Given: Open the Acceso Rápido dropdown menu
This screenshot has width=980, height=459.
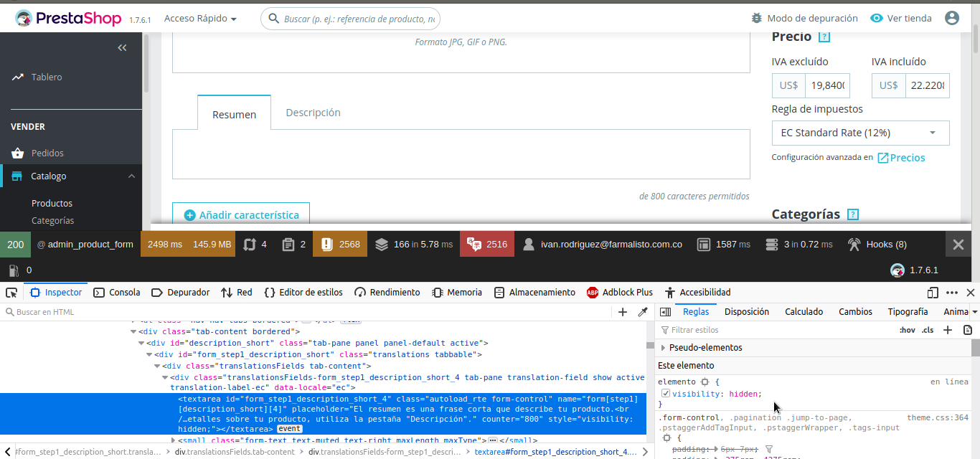Looking at the screenshot, I should pyautogui.click(x=200, y=19).
